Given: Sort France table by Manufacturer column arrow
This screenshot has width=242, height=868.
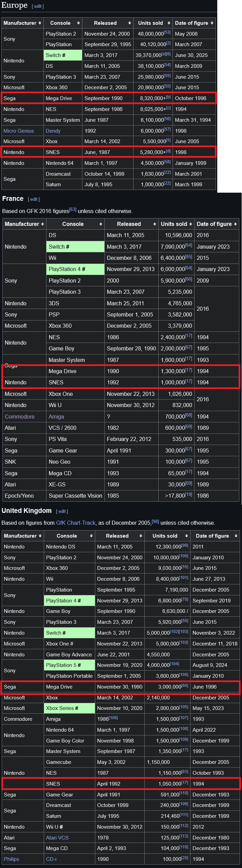Looking at the screenshot, I should (42, 224).
